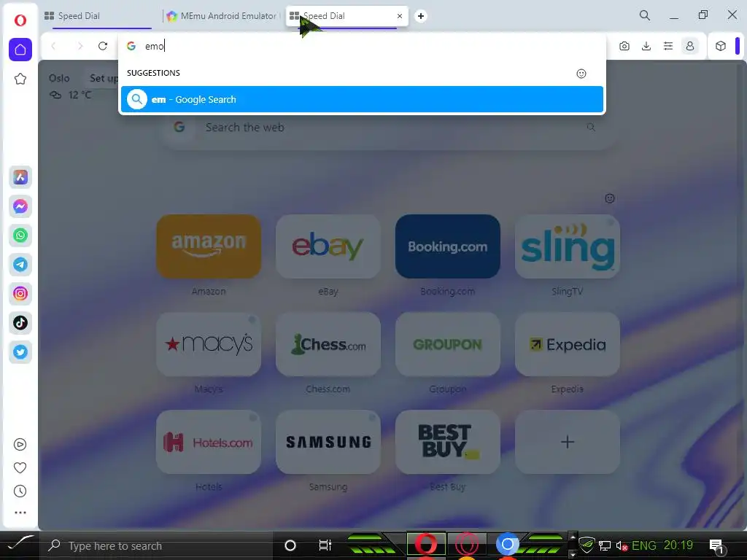
Task: Open a new tab with plus button
Action: [421, 16]
